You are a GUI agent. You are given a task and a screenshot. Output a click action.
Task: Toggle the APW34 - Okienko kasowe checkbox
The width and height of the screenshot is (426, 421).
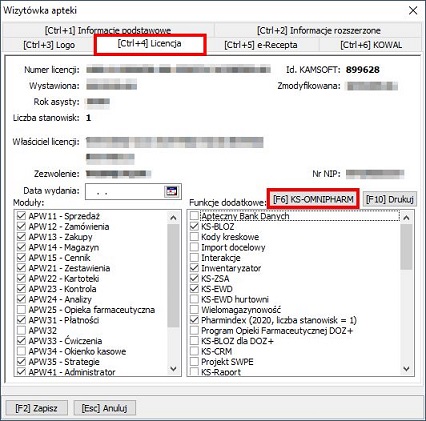tap(21, 351)
